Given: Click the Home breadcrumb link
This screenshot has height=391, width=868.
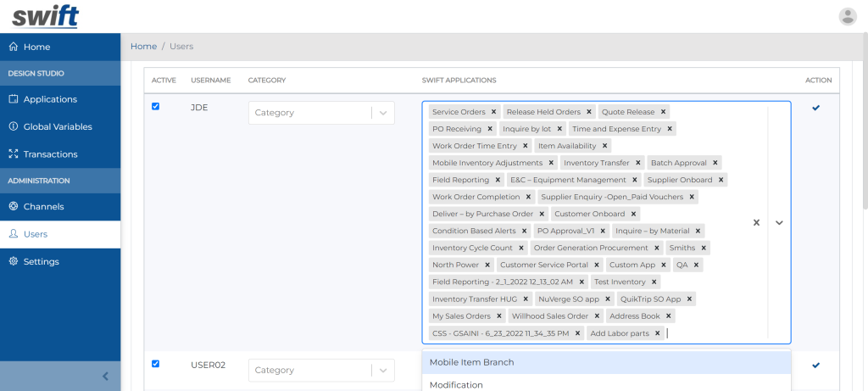Looking at the screenshot, I should coord(143,46).
